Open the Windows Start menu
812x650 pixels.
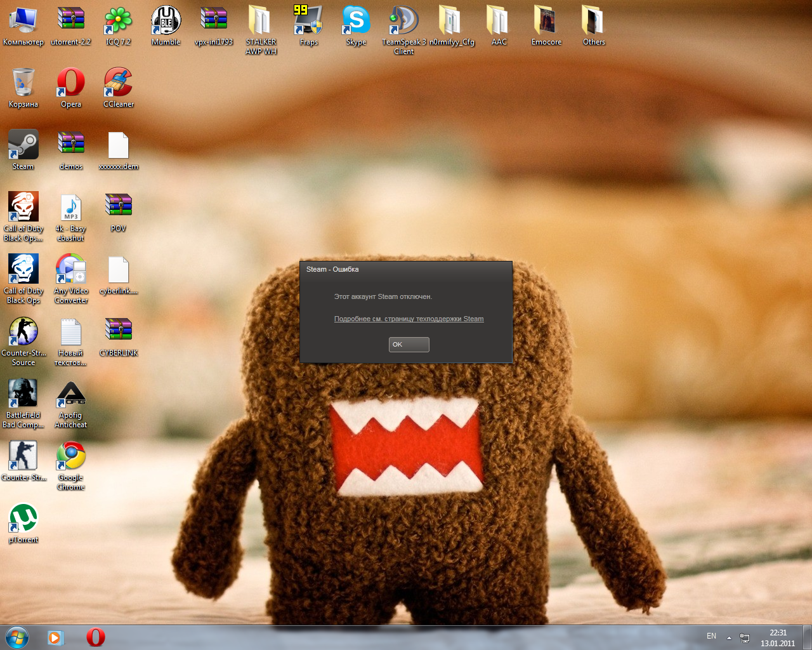coord(17,637)
